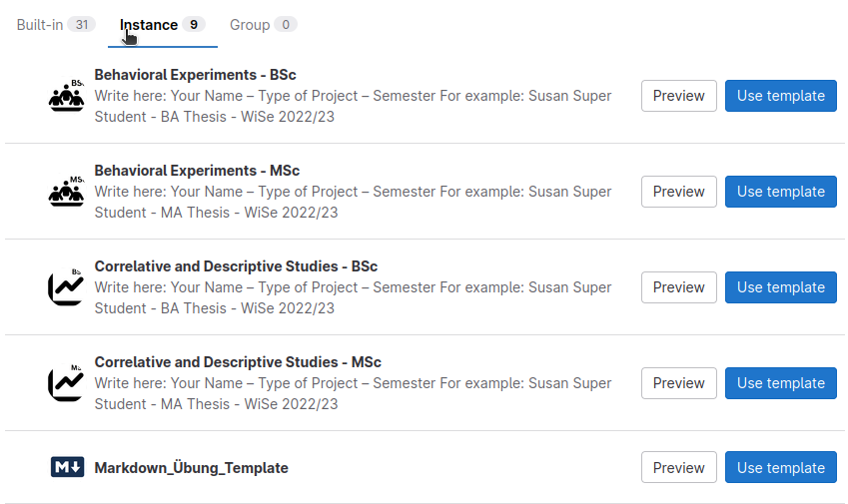The height and width of the screenshot is (504, 848).
Task: Use the Markdown_Übung_Template
Action: pyautogui.click(x=780, y=467)
